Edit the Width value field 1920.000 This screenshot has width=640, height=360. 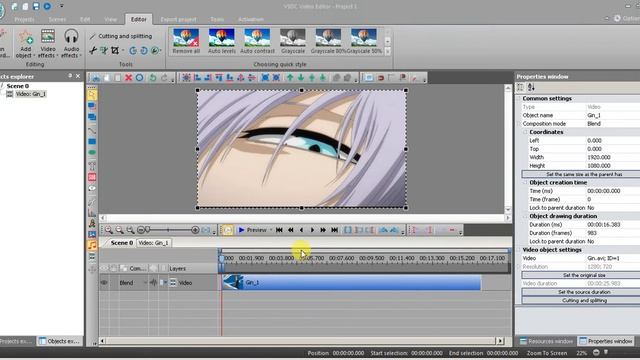click(612, 157)
